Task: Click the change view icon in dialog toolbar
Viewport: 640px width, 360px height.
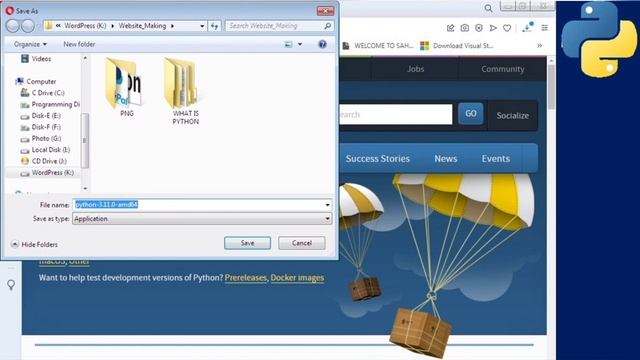Action: (289, 44)
